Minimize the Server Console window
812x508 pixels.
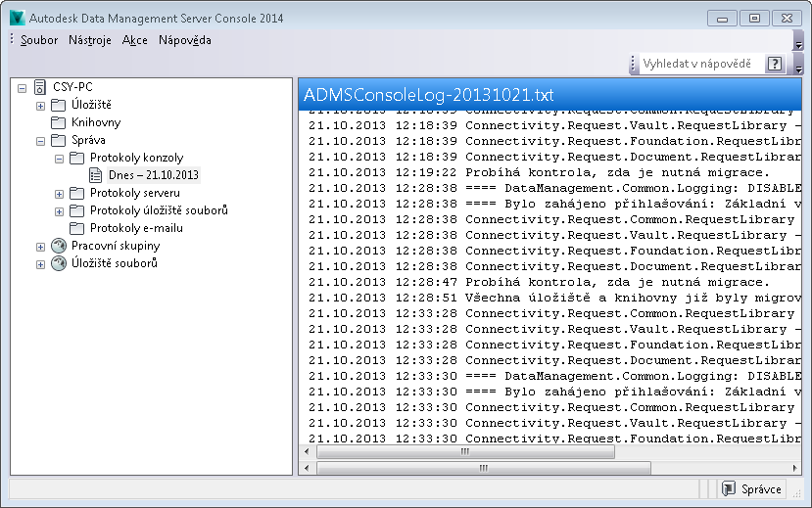(723, 18)
